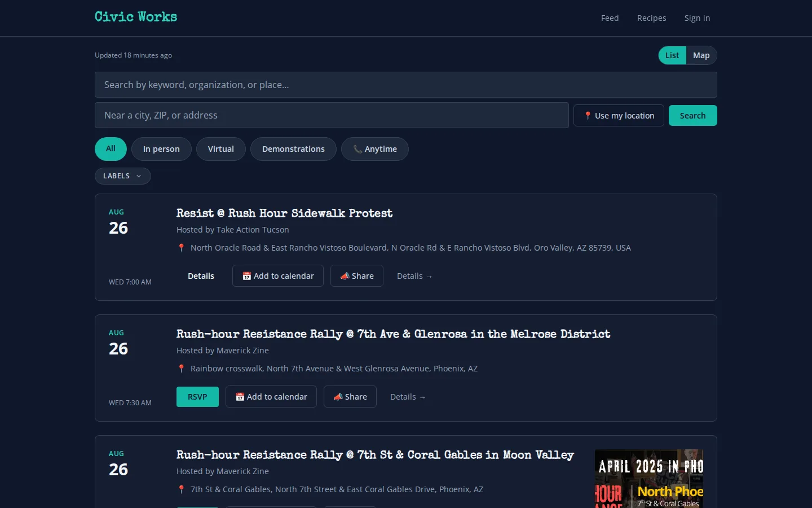812x508 pixels.
Task: Click the city, ZIP, or address field
Action: (332, 115)
